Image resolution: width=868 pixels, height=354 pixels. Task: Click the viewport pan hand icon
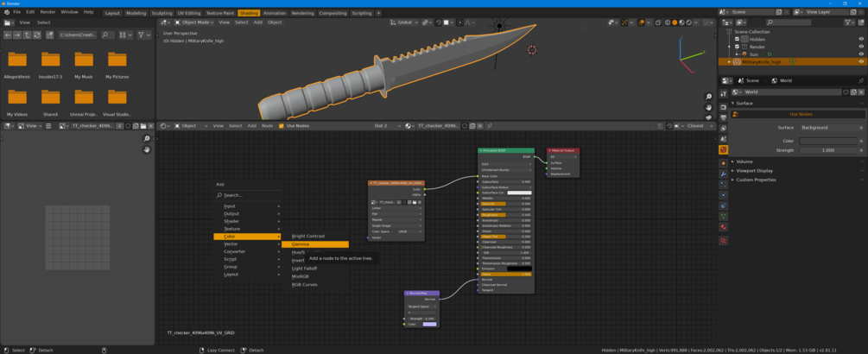pyautogui.click(x=708, y=107)
